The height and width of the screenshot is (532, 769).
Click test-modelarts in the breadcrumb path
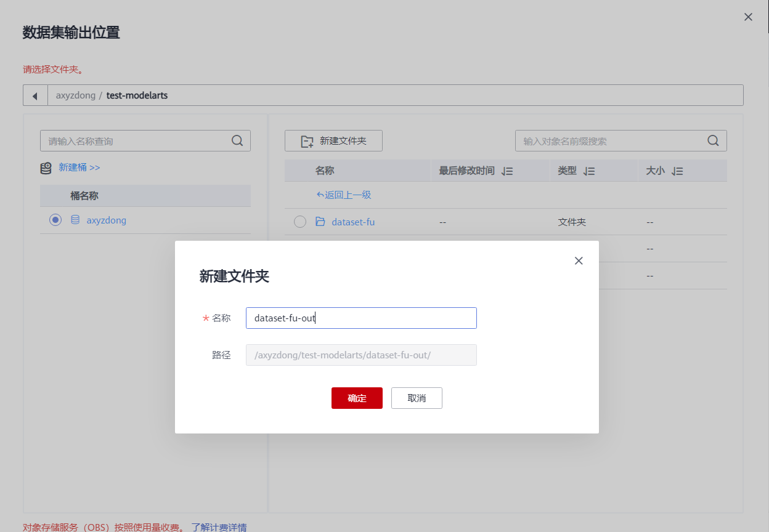pyautogui.click(x=137, y=95)
